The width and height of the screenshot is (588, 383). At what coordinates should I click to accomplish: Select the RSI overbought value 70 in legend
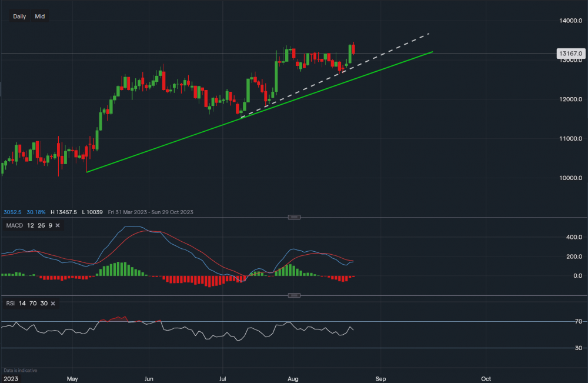pyautogui.click(x=32, y=304)
